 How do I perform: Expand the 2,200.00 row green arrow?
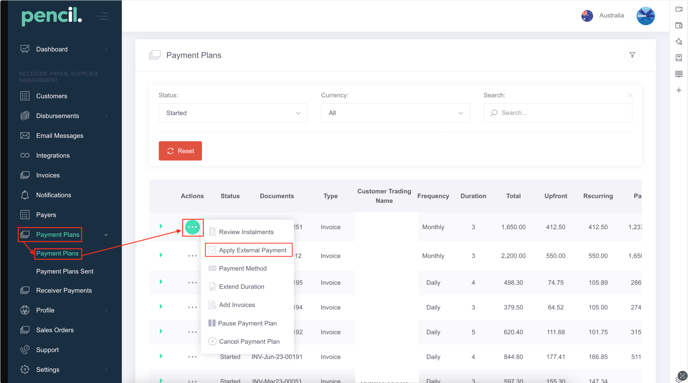[161, 255]
